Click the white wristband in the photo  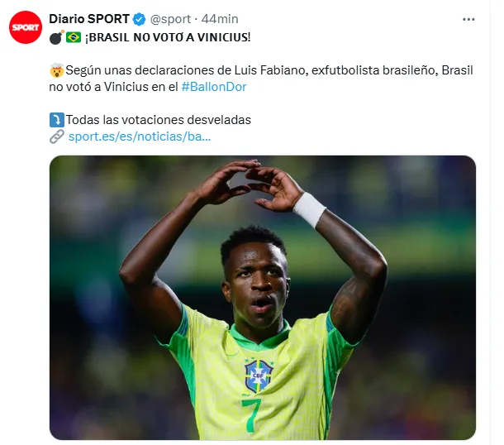(309, 209)
